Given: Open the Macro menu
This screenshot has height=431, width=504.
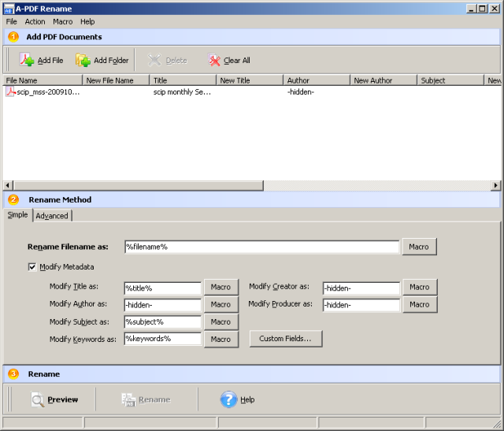Looking at the screenshot, I should click(x=63, y=21).
